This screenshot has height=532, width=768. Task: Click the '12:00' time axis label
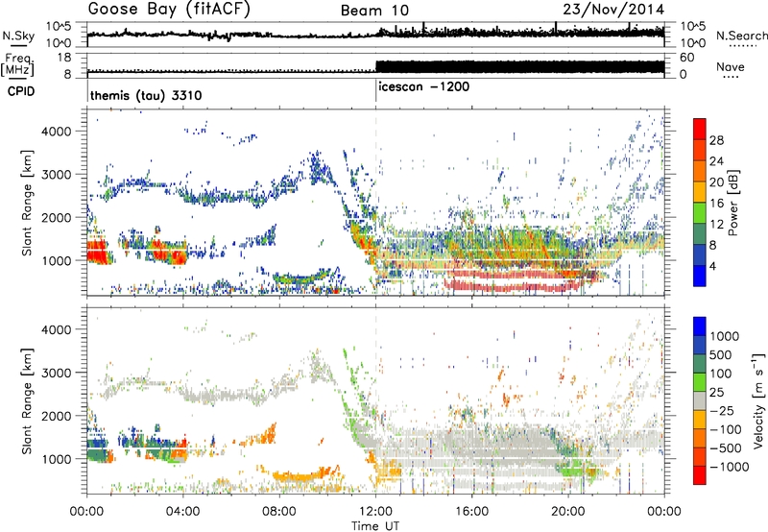coord(375,511)
